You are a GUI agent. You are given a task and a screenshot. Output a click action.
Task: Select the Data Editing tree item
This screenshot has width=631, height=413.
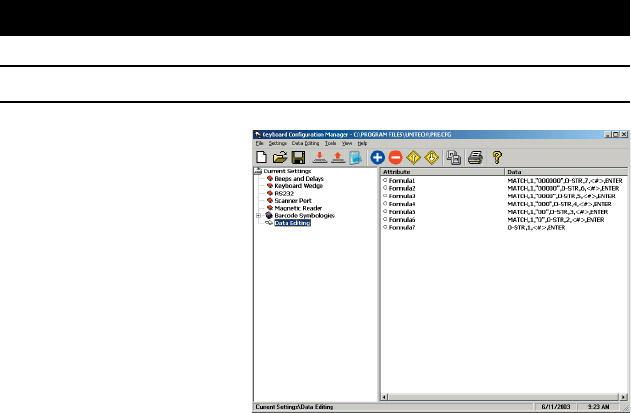coord(293,223)
